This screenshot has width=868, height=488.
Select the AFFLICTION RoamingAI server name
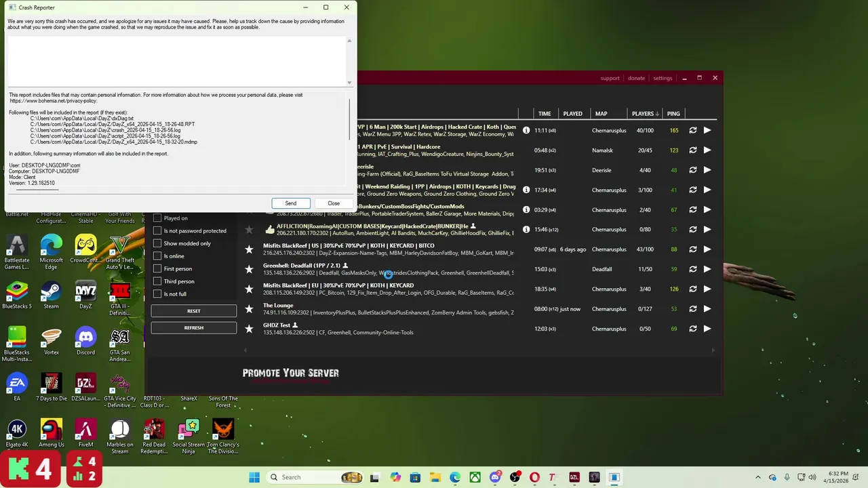tap(372, 226)
